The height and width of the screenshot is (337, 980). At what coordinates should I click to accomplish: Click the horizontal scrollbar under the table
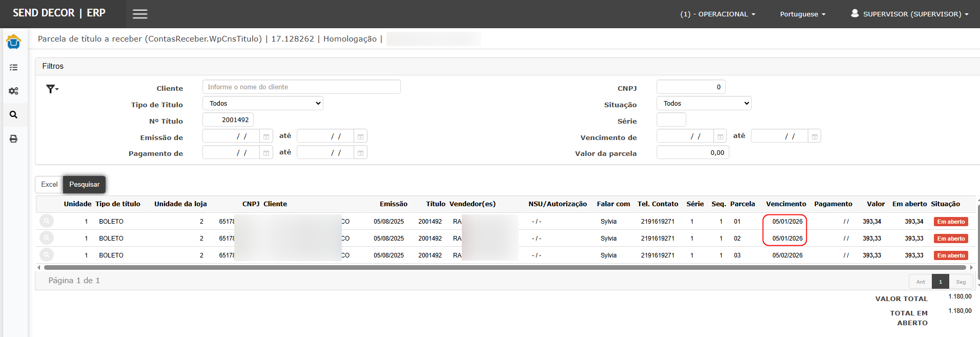505,267
